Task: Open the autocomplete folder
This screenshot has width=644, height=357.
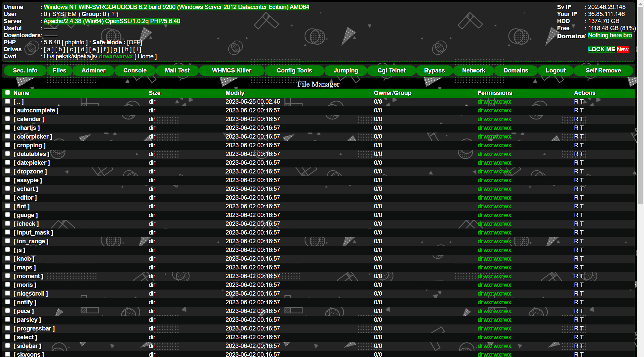Action: [36, 110]
